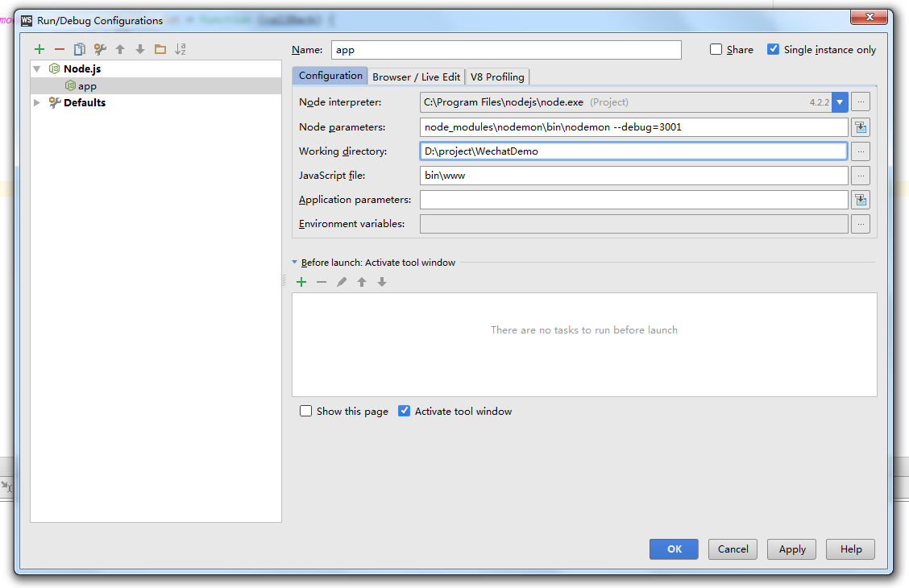This screenshot has width=909, height=588.
Task: Toggle Show this page checkbox
Action: [305, 412]
